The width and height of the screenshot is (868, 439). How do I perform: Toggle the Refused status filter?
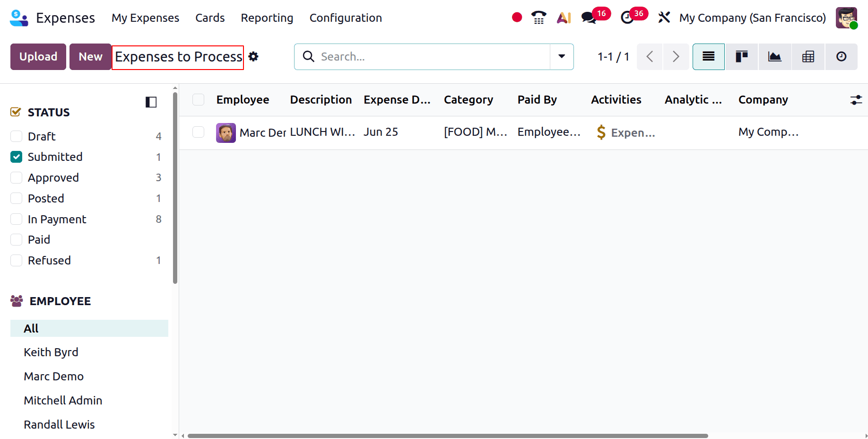(16, 260)
